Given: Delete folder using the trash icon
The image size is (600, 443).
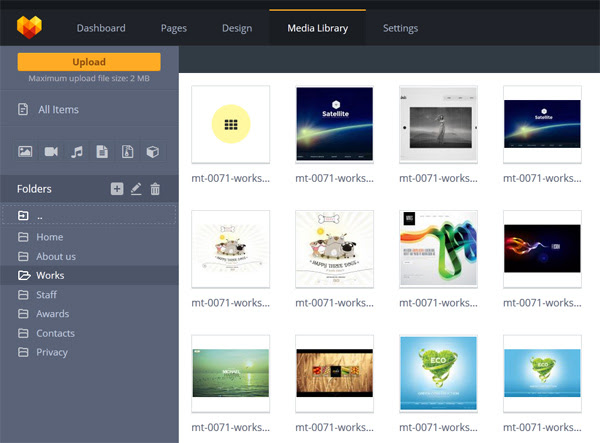Looking at the screenshot, I should pyautogui.click(x=155, y=189).
